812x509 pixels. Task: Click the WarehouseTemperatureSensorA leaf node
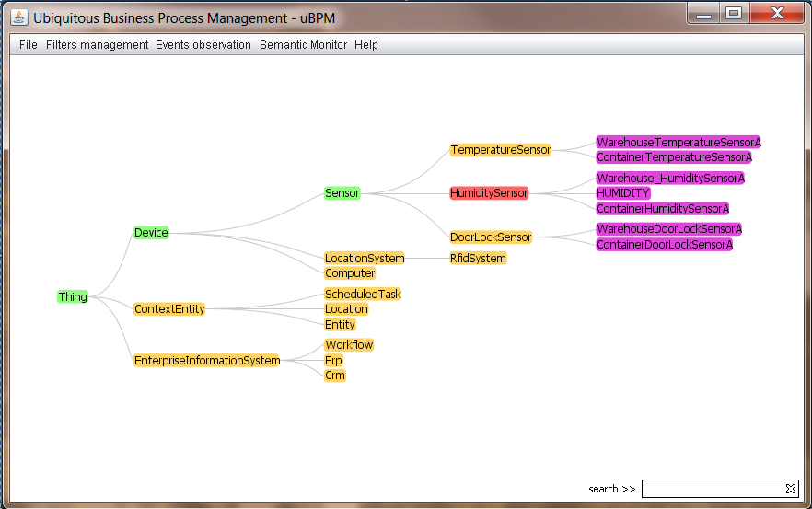pos(679,143)
